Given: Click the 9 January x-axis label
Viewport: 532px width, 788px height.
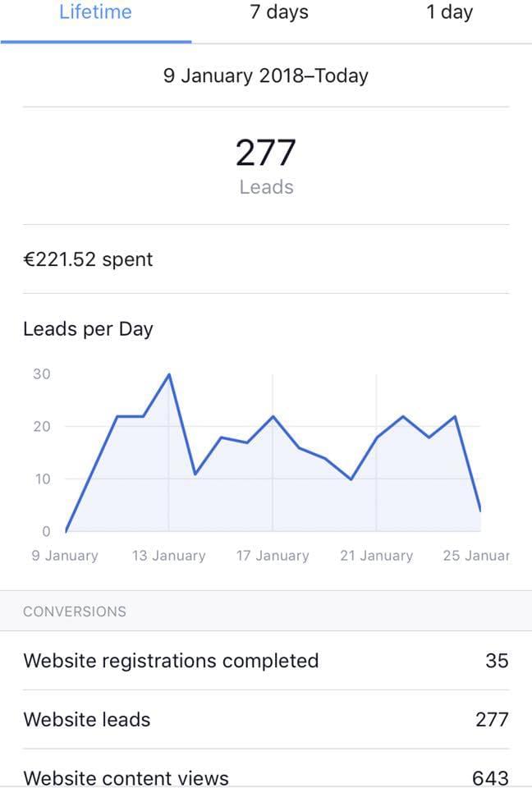Looking at the screenshot, I should [x=65, y=556].
